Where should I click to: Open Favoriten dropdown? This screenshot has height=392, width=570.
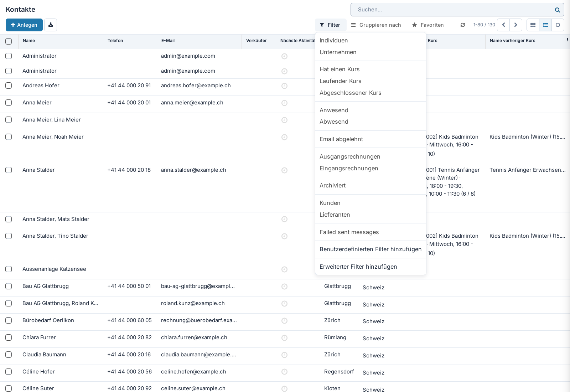(428, 25)
